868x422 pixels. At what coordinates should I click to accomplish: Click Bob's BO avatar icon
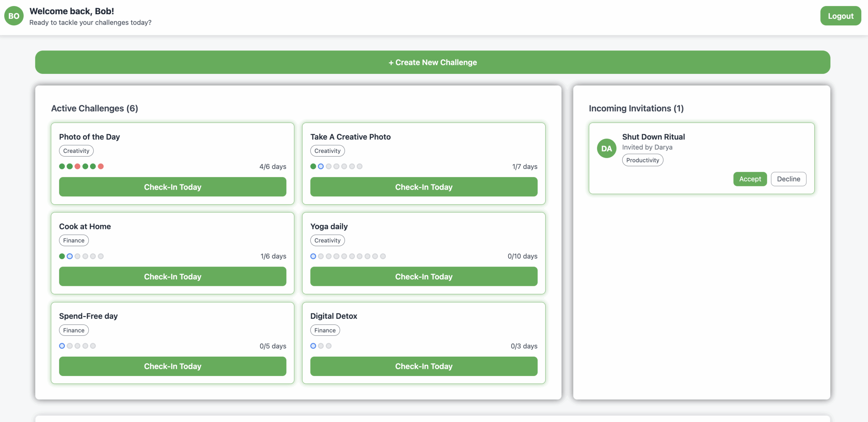click(x=14, y=16)
